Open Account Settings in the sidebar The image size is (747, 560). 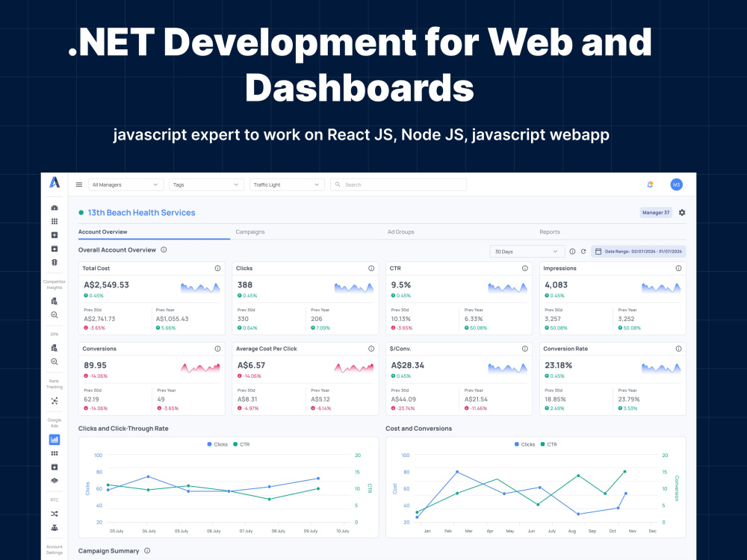point(55,550)
